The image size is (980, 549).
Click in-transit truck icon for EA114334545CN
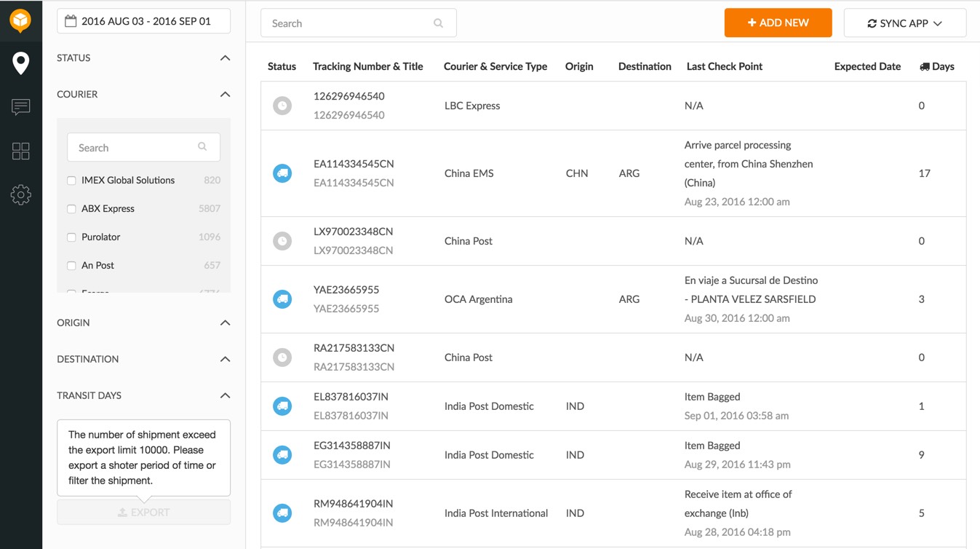(282, 173)
